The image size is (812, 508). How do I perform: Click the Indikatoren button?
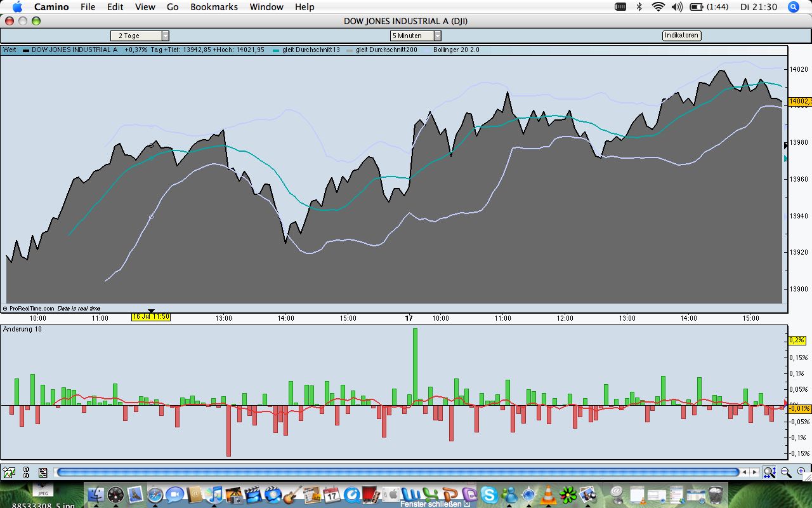point(682,36)
